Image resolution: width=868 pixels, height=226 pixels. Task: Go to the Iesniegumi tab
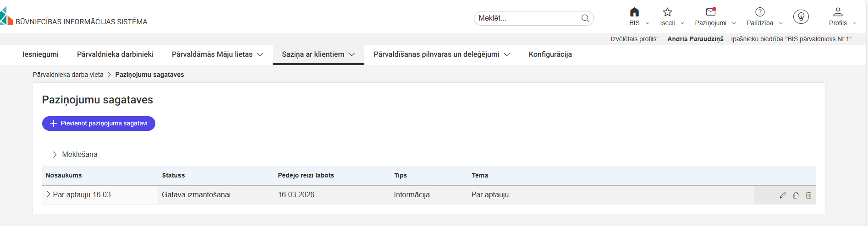[x=40, y=54]
